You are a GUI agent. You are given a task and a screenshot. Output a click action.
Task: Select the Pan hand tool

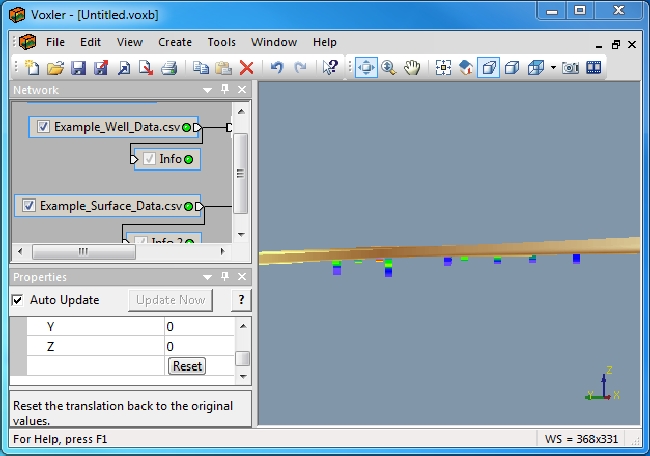(x=412, y=68)
